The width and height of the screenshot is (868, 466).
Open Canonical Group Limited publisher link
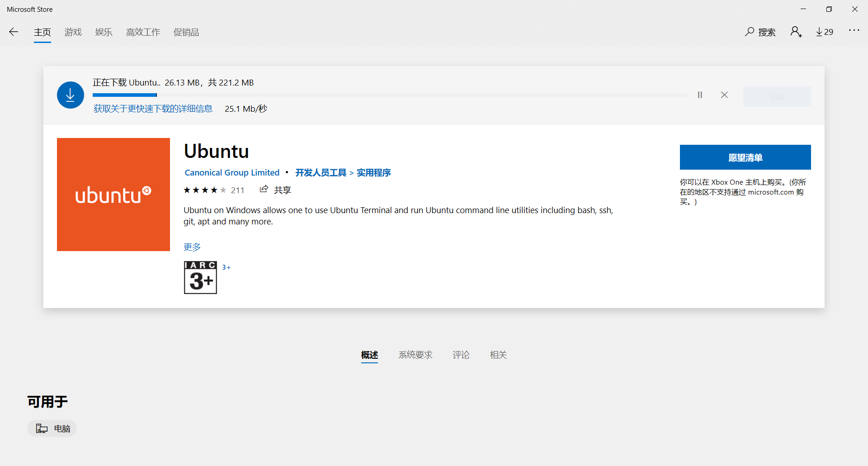point(232,172)
